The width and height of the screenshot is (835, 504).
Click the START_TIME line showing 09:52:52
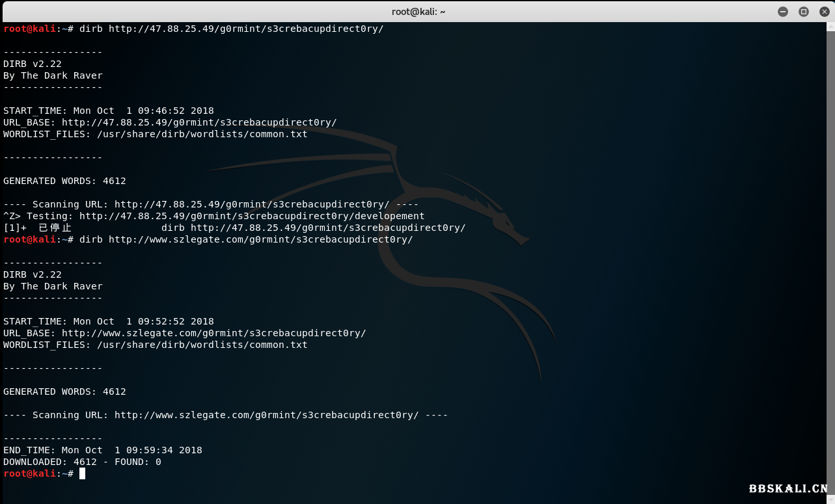[108, 321]
